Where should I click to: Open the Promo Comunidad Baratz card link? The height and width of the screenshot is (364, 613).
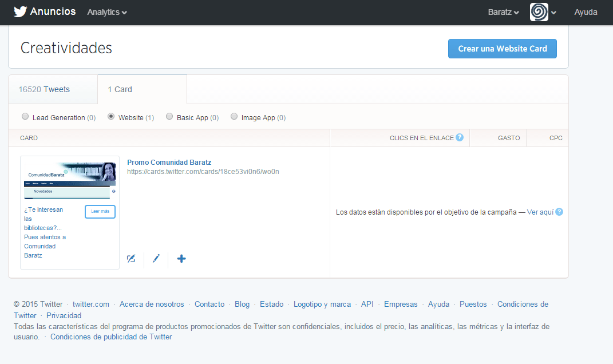coord(169,163)
